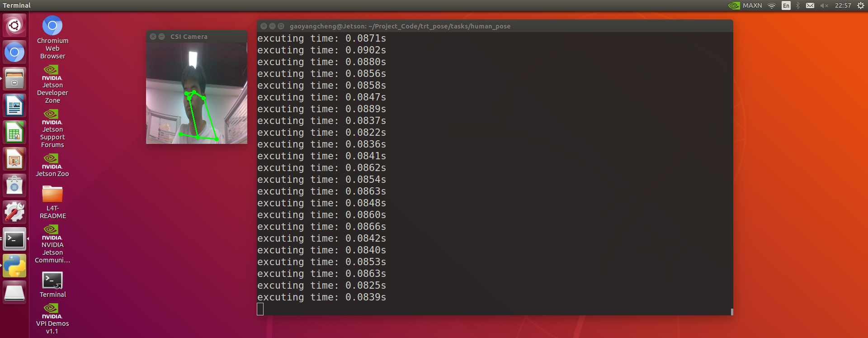
Task: Open the Files manager in the launcher
Action: point(14,79)
